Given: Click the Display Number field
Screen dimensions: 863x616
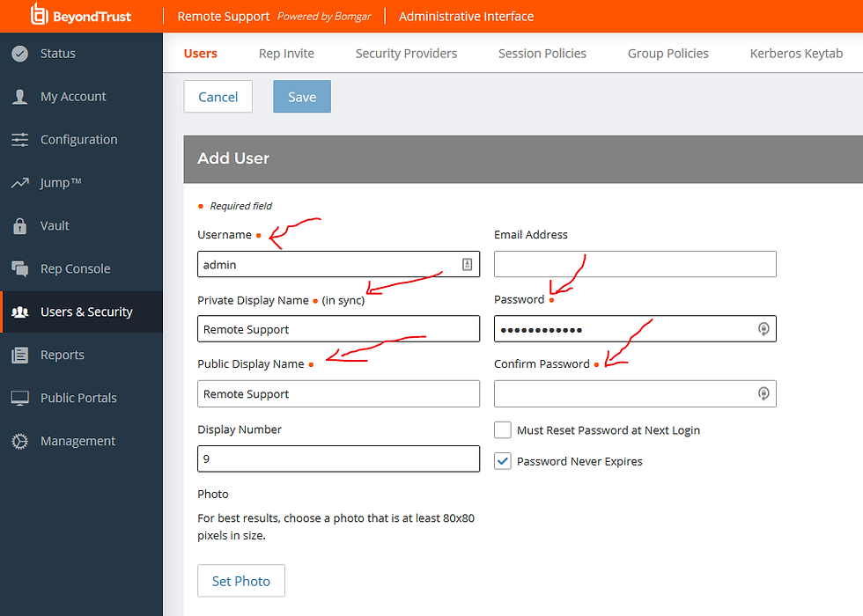Looking at the screenshot, I should point(338,458).
